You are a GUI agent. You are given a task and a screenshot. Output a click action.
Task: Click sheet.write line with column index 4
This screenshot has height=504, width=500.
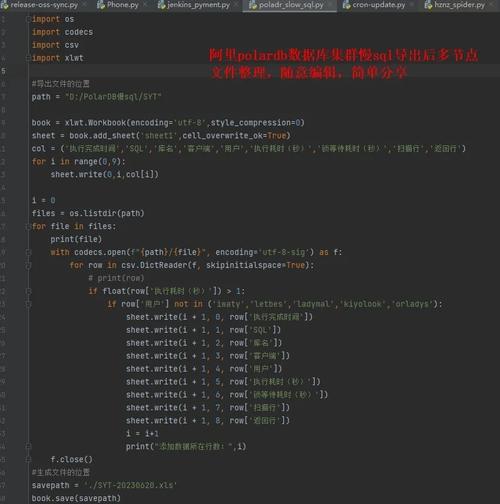pyautogui.click(x=204, y=369)
